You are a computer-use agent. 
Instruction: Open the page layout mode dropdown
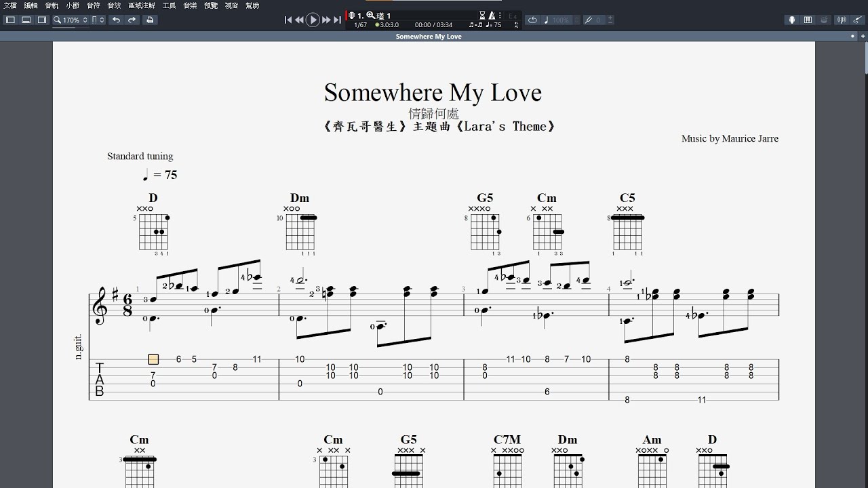[94, 20]
